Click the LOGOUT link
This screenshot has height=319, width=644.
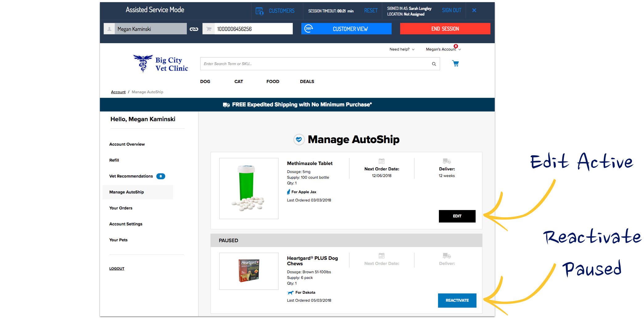click(117, 269)
